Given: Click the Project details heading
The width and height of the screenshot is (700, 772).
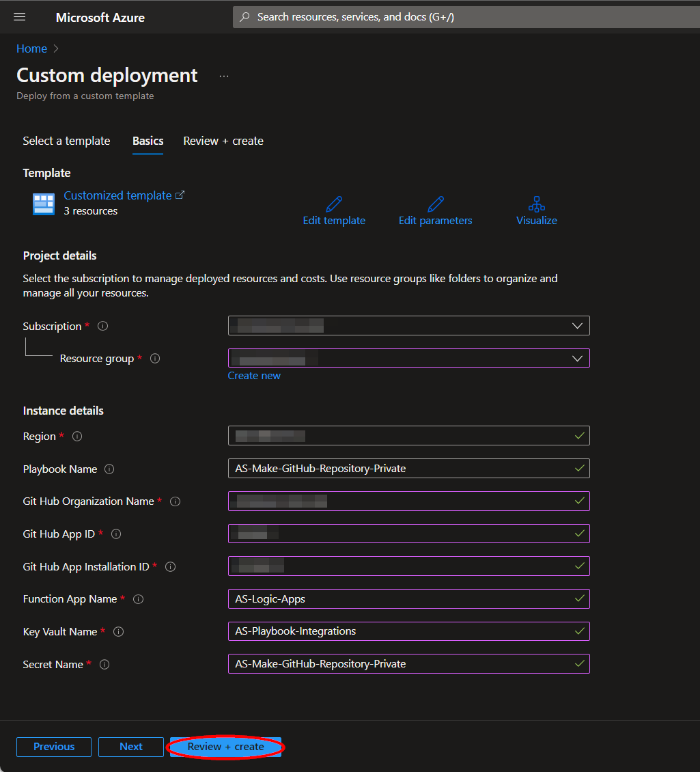Looking at the screenshot, I should click(x=59, y=256).
